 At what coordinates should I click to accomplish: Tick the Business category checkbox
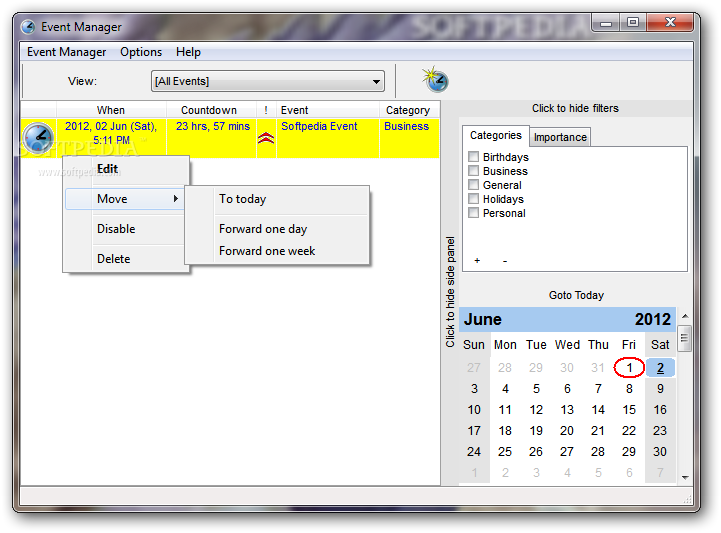[x=474, y=171]
